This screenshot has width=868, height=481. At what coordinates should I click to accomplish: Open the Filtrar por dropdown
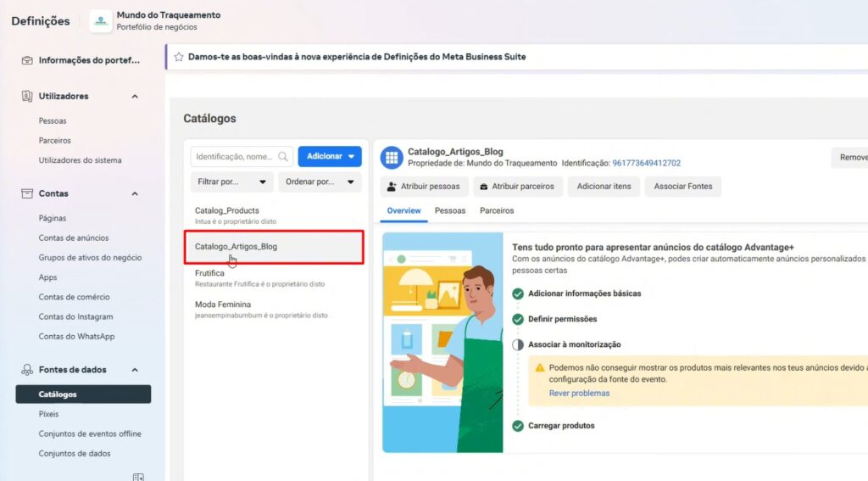(231, 182)
